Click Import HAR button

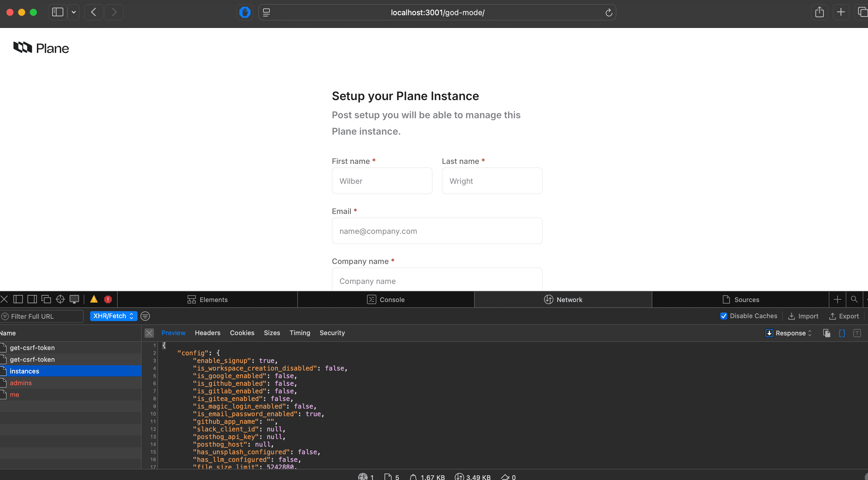[x=803, y=316]
